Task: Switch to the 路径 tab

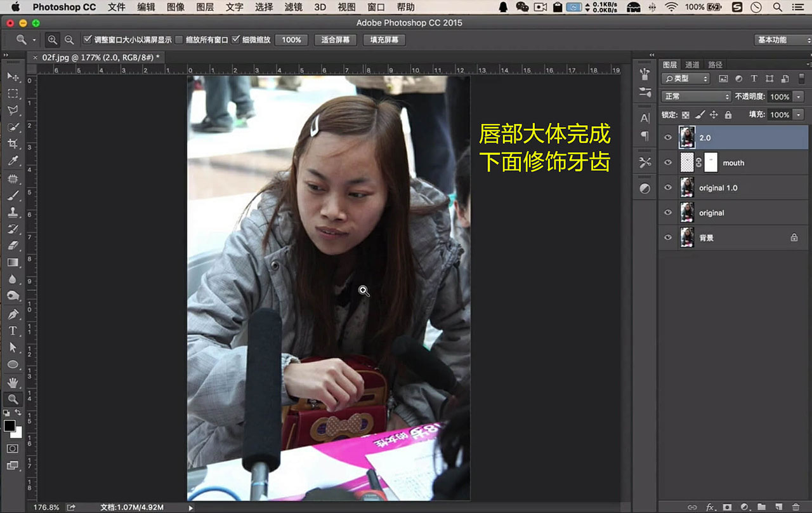Action: [716, 65]
